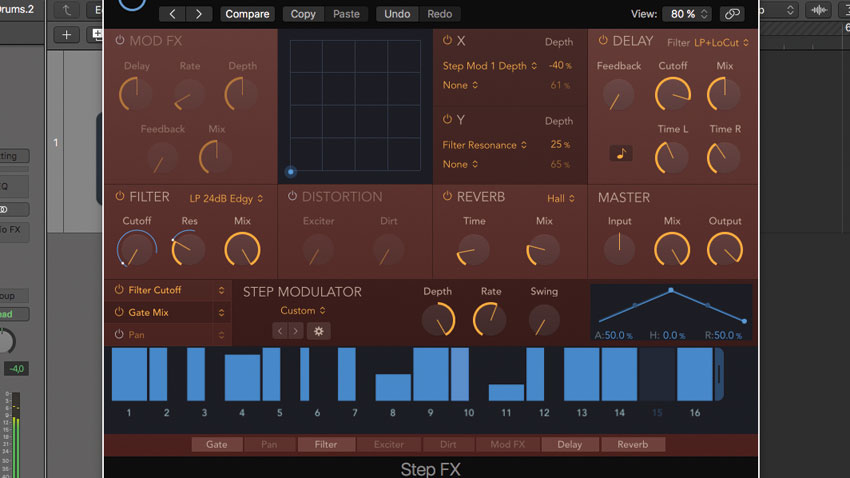Toggle the DISTORTION power button
This screenshot has height=478, width=850.
[292, 196]
